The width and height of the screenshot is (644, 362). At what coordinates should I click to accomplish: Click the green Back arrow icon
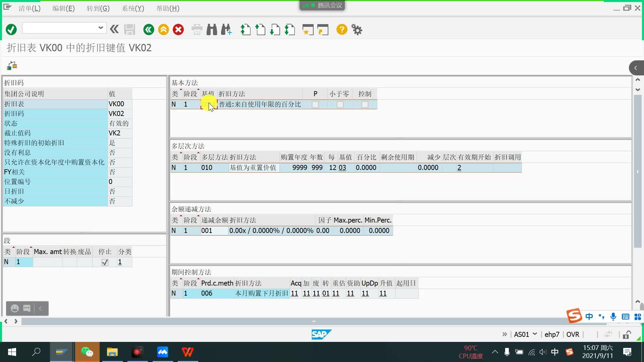149,29
